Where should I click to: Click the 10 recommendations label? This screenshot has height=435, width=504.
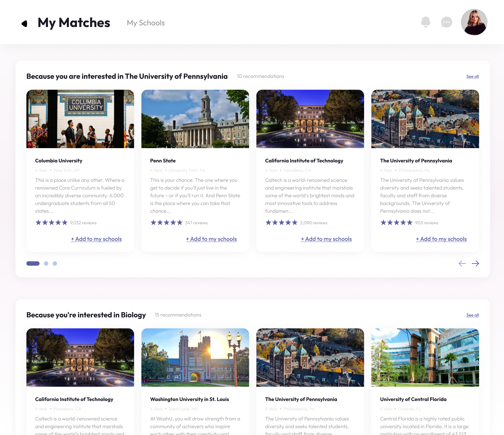(x=260, y=76)
